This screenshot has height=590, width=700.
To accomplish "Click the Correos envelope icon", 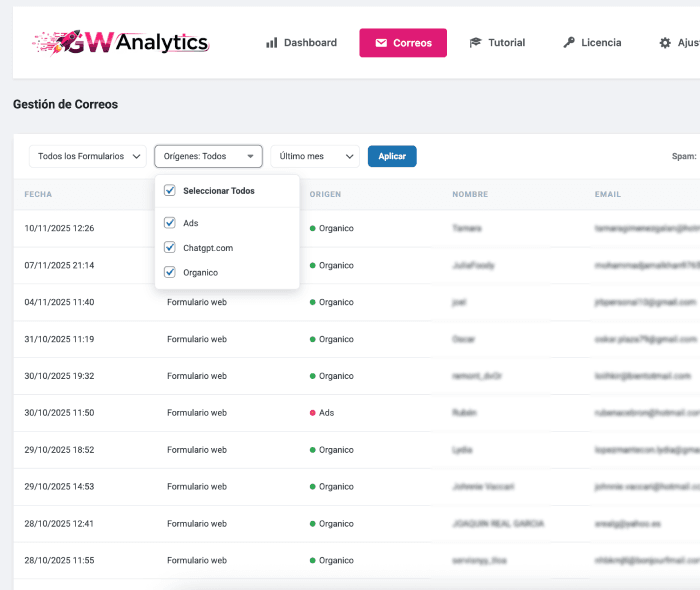I will point(381,43).
